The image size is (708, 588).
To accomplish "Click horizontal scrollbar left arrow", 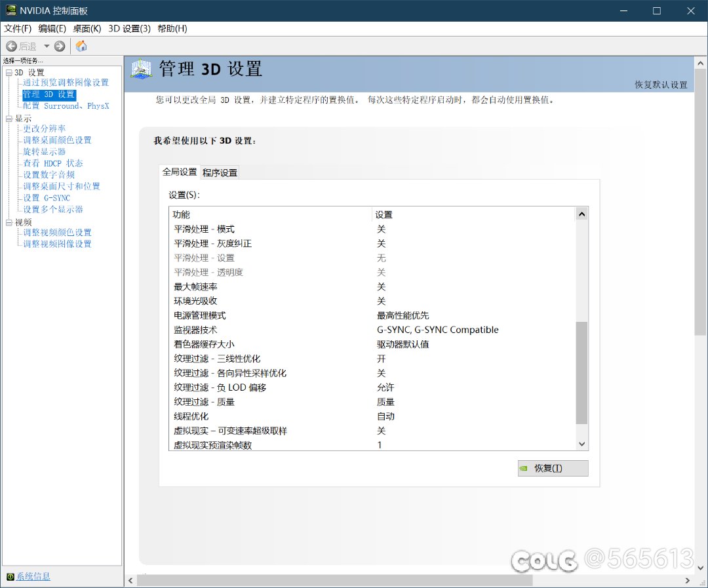I will pyautogui.click(x=130, y=581).
